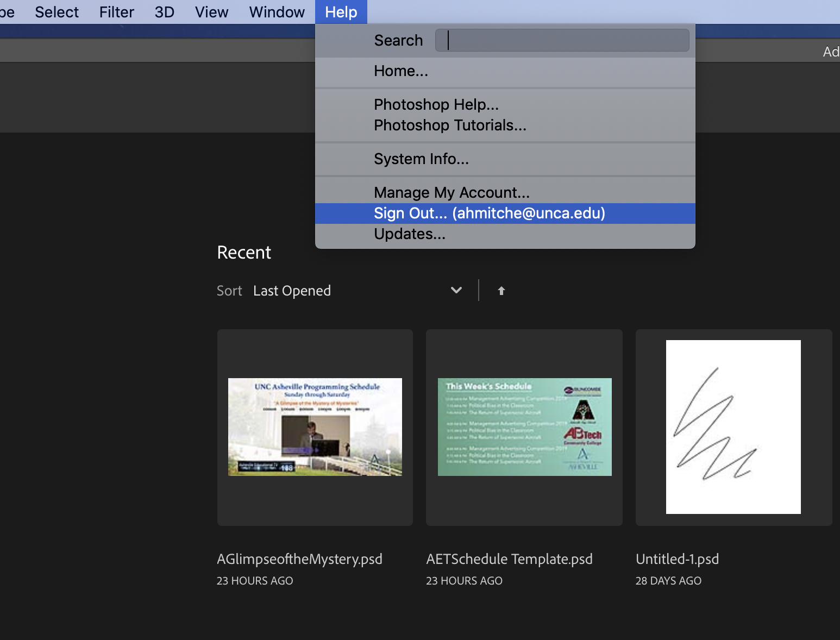Open the Select menu
This screenshot has width=840, height=640.
pos(57,12)
